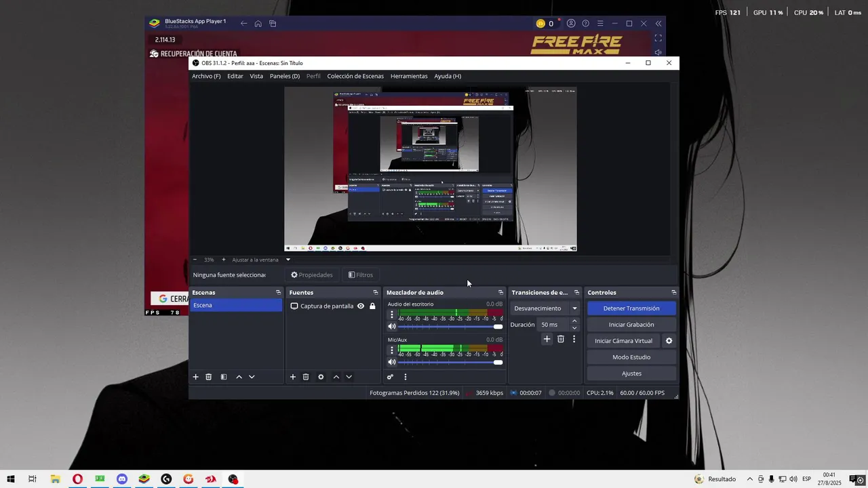Image resolution: width=868 pixels, height=488 pixels.
Task: Open Discord from Windows taskbar
Action: (122, 479)
